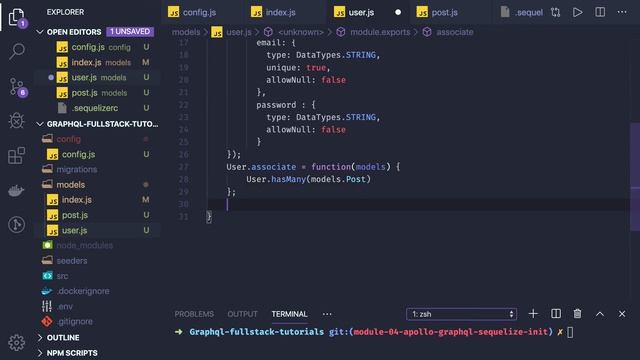
Task: Add a new terminal with the plus icon
Action: coord(533,313)
